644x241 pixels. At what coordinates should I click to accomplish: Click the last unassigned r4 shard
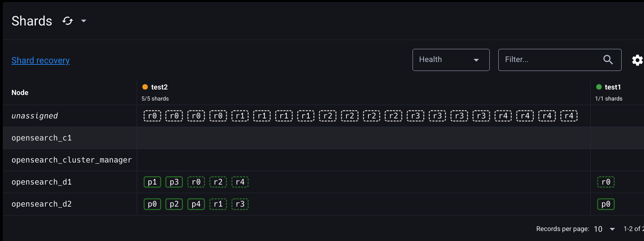click(569, 116)
